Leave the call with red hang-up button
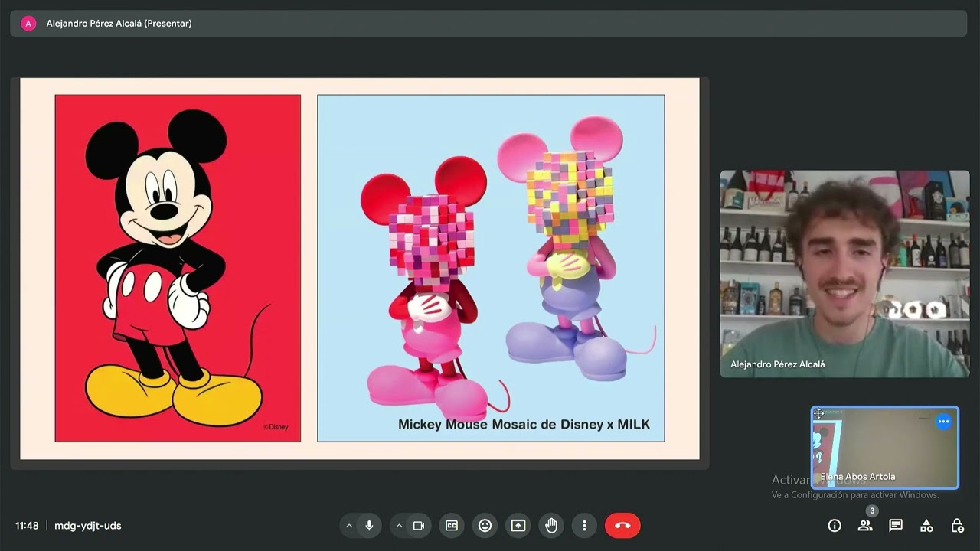980x551 pixels. pyautogui.click(x=622, y=526)
